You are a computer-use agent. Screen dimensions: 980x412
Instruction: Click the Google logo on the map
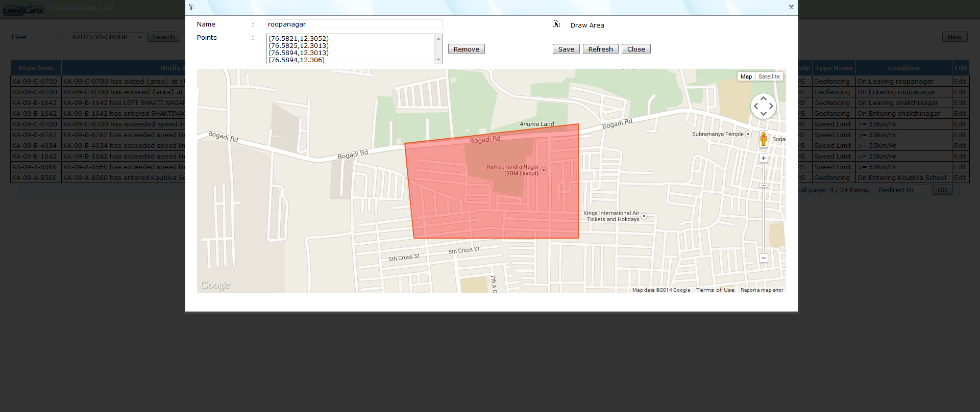point(215,285)
